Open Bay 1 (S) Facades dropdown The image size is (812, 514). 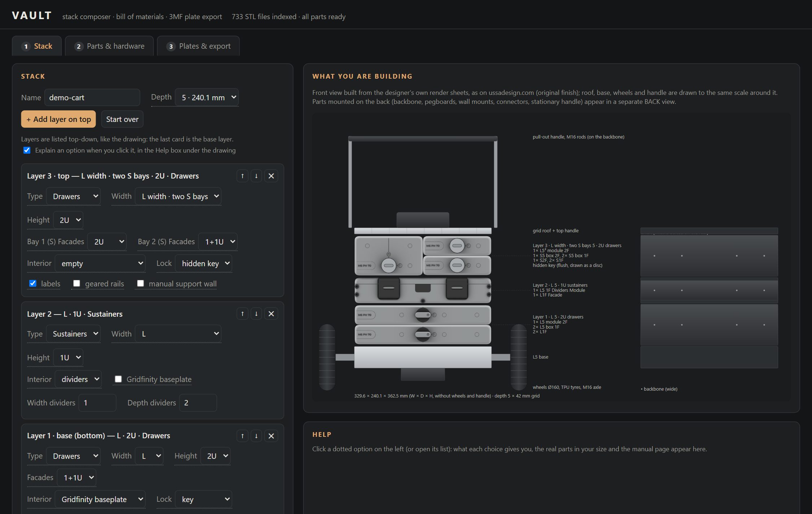(x=107, y=242)
